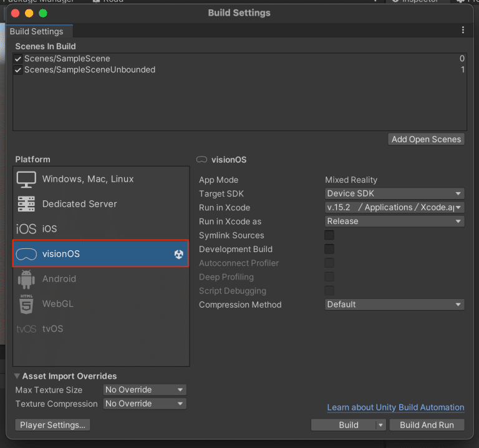Toggle the Script Debugging checkbox
Viewport: 479px width, 448px height.
click(329, 291)
